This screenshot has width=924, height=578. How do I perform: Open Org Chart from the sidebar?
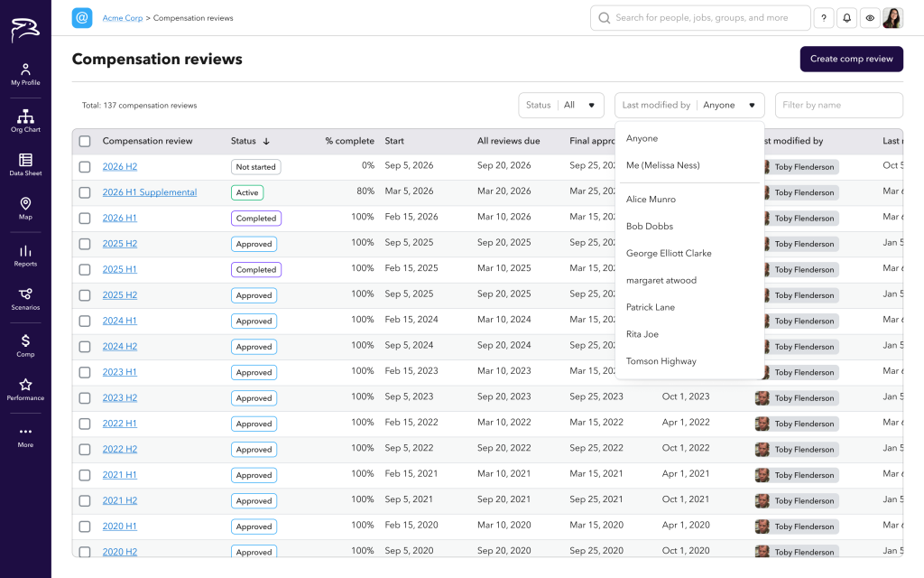point(25,120)
